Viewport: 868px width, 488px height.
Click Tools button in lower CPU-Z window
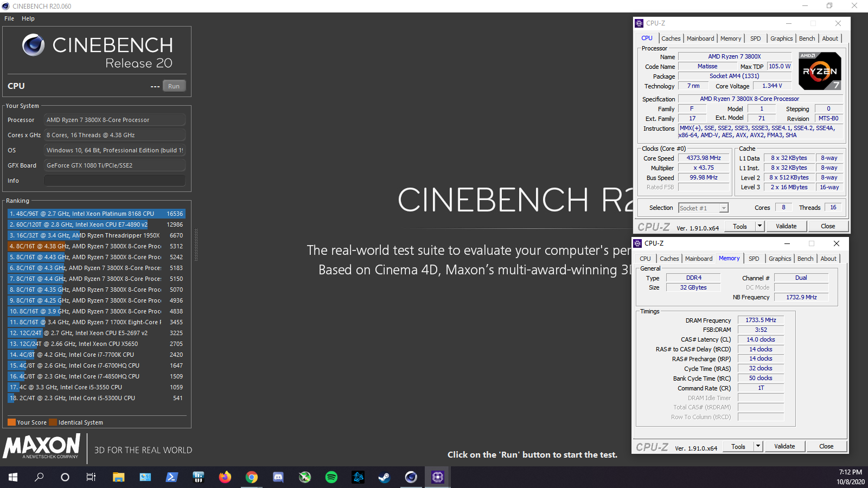(738, 446)
